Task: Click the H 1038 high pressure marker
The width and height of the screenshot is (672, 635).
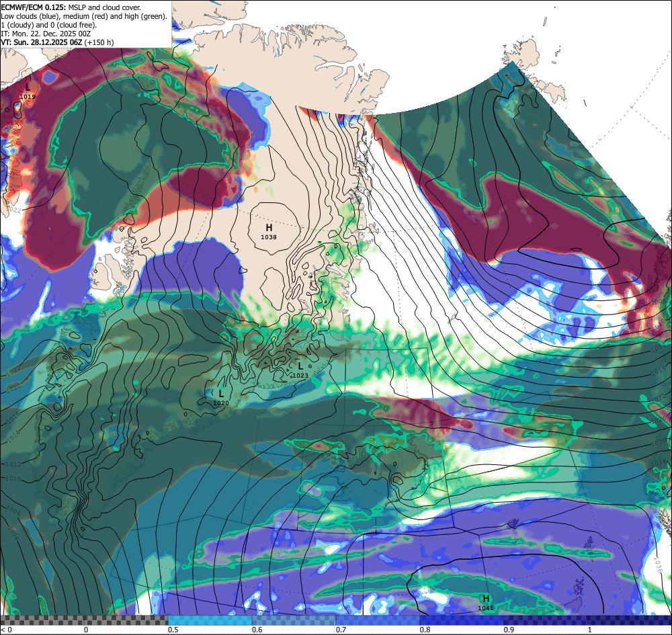Action: coord(269,232)
